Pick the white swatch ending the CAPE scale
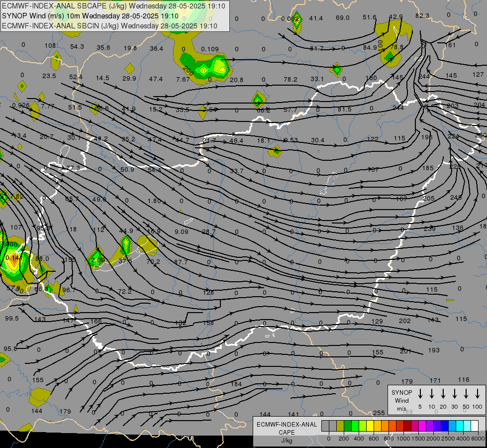Screen dimensions: 487x448 click(x=474, y=426)
